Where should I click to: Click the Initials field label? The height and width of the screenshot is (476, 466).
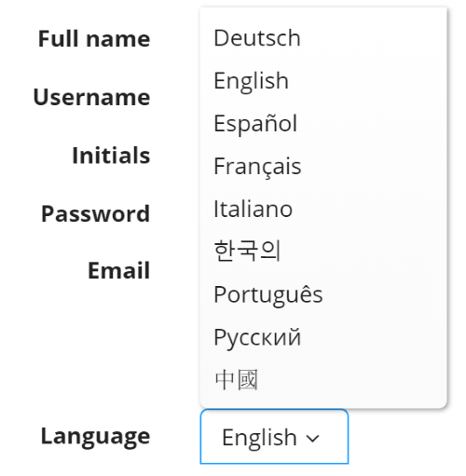[111, 155]
